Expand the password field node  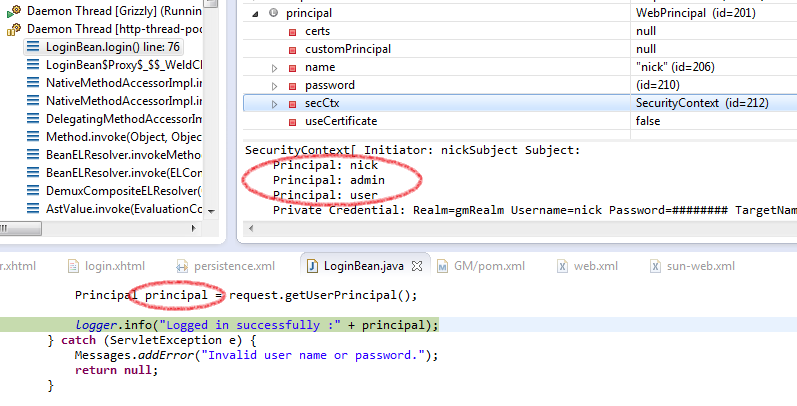(x=274, y=86)
